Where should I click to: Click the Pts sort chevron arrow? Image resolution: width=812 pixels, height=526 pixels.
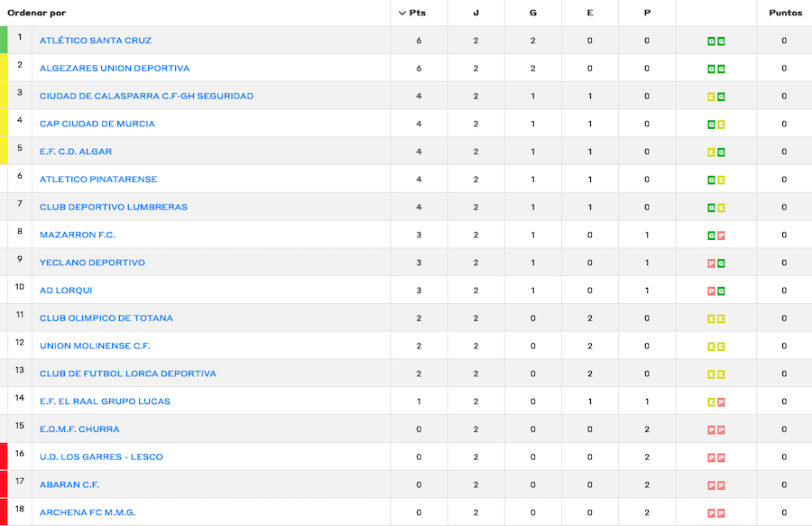402,14
